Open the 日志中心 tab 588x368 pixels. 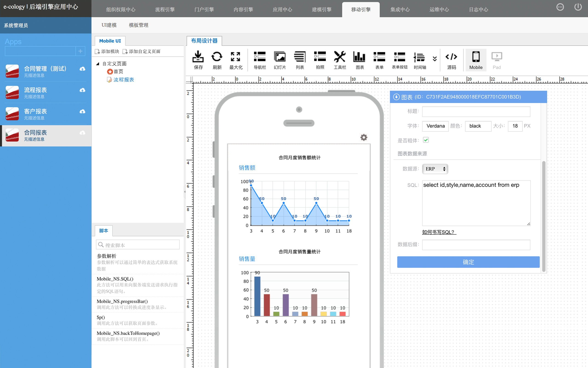478,9
